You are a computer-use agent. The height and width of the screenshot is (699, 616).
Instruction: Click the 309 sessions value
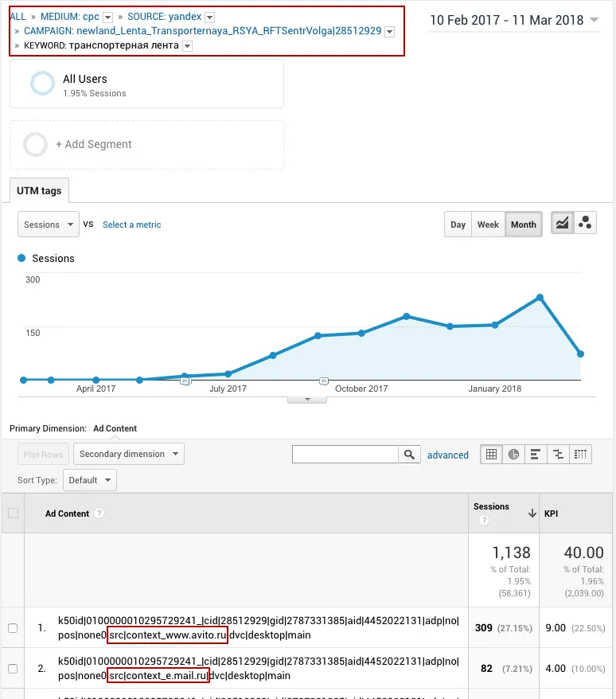coord(484,628)
